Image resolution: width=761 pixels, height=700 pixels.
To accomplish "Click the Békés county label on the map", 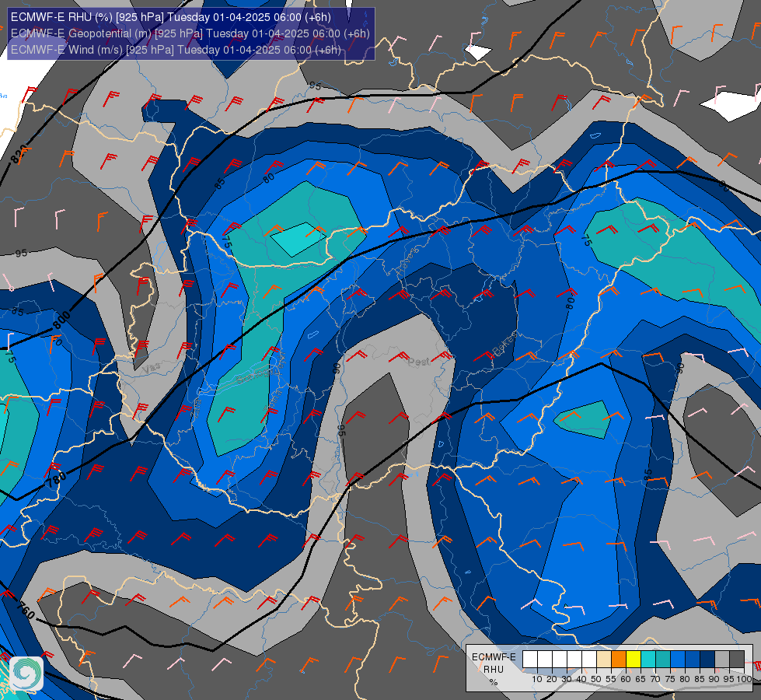I will (x=504, y=344).
